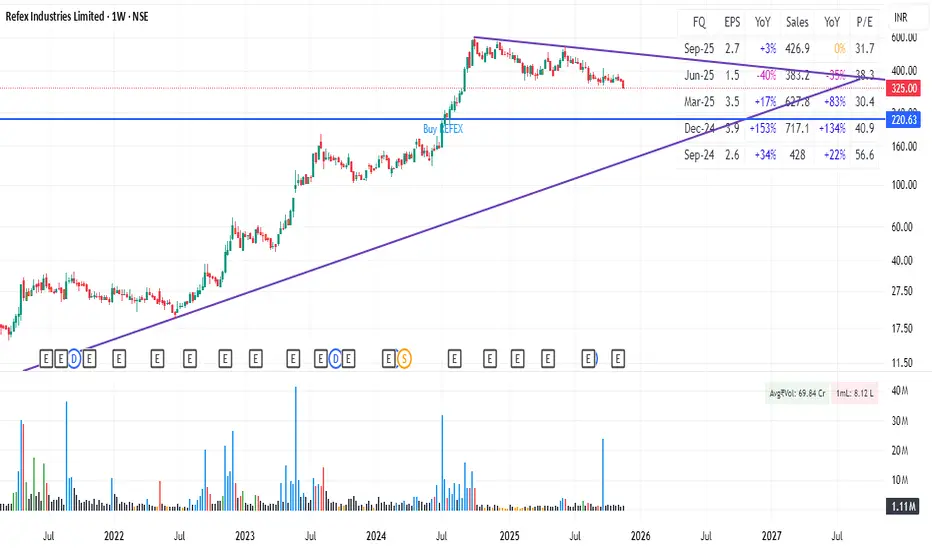
Task: Click the leftmost E earnings marker
Action: pos(46,359)
